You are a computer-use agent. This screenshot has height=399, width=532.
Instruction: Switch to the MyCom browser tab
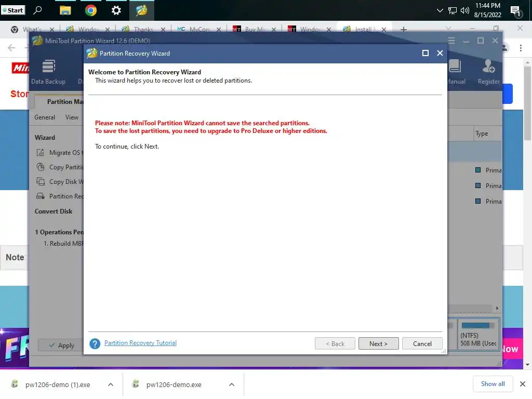coord(198,30)
